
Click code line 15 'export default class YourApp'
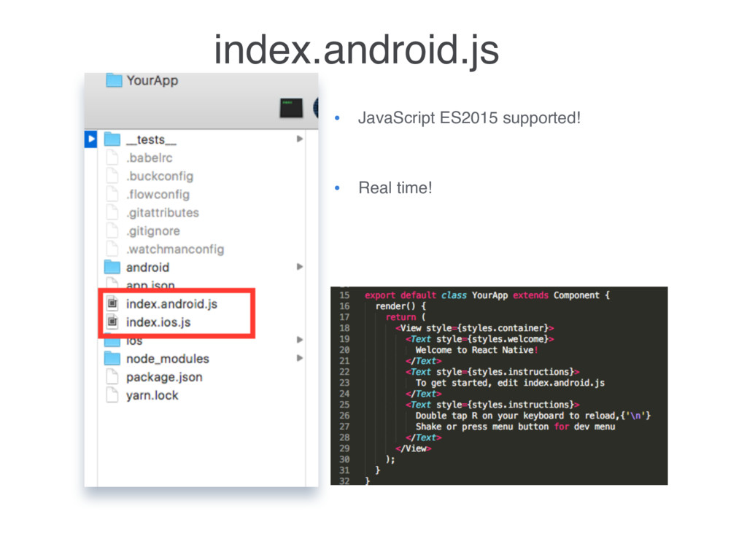point(487,295)
